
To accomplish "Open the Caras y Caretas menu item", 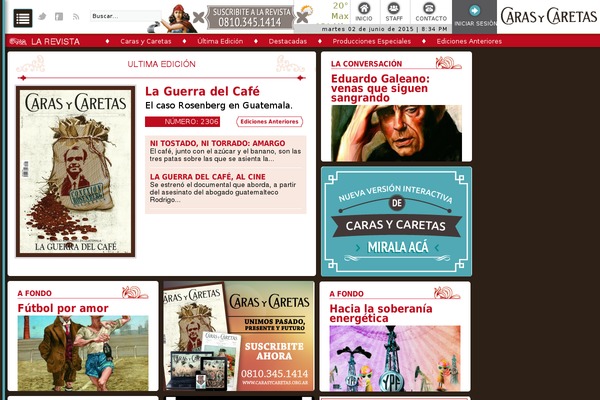I will click(146, 41).
